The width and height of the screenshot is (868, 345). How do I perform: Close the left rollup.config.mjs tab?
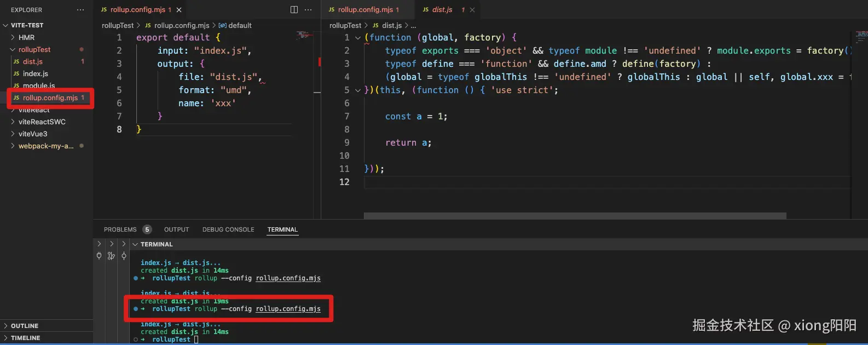[x=179, y=10]
